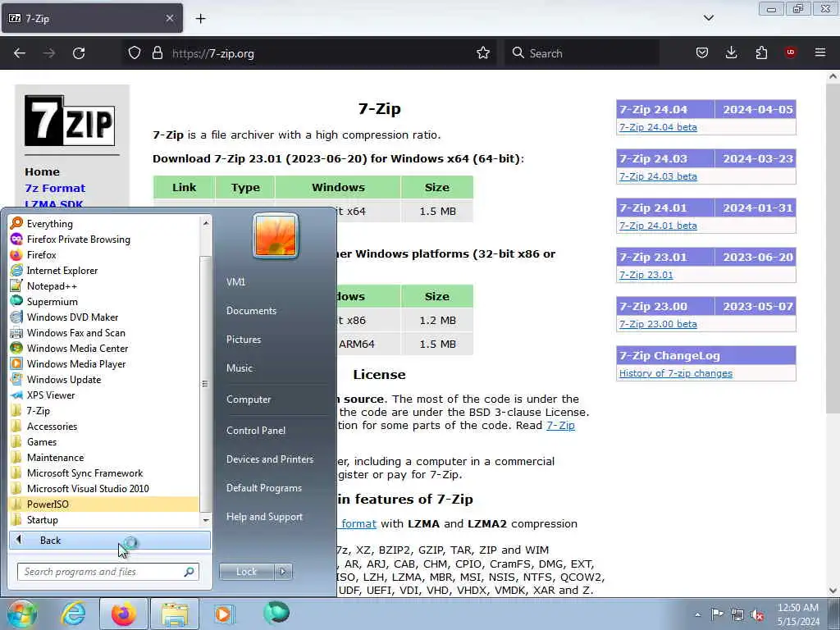840x630 pixels.
Task: Open the 7-Zip 24.03 beta link
Action: coord(658,176)
